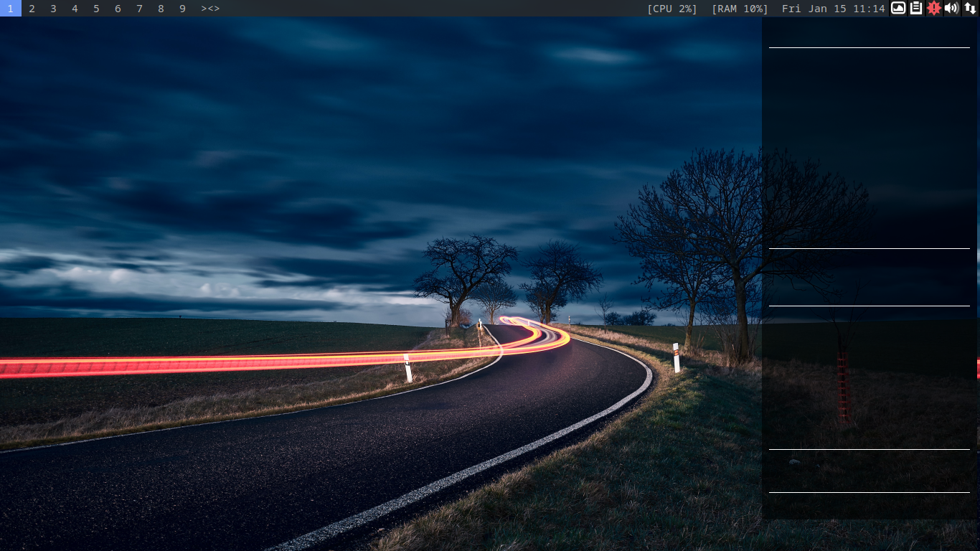This screenshot has width=980, height=551.
Task: Click the RAM 10% status text
Action: click(x=740, y=9)
